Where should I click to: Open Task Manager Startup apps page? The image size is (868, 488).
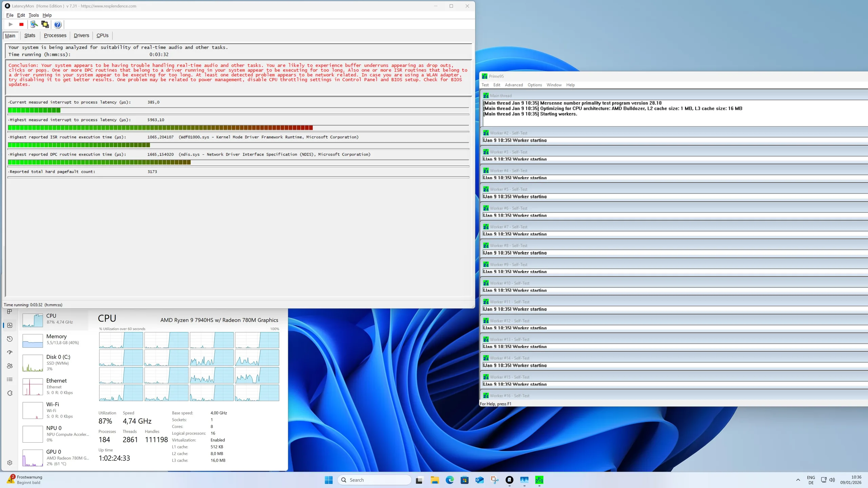click(10, 352)
